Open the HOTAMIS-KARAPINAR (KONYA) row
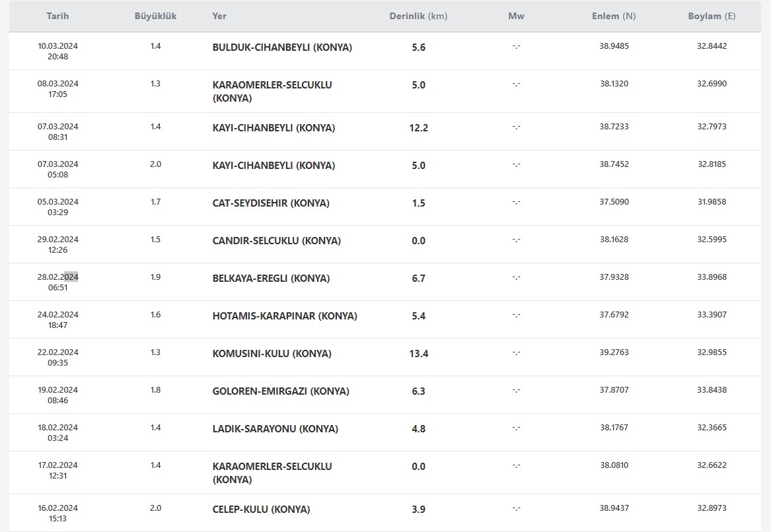The height and width of the screenshot is (532, 771). tap(385, 319)
